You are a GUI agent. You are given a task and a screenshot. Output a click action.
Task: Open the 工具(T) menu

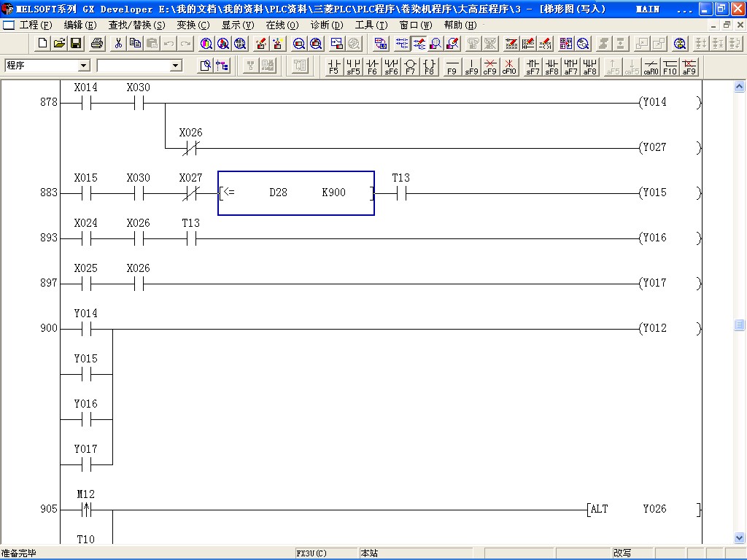click(x=371, y=25)
